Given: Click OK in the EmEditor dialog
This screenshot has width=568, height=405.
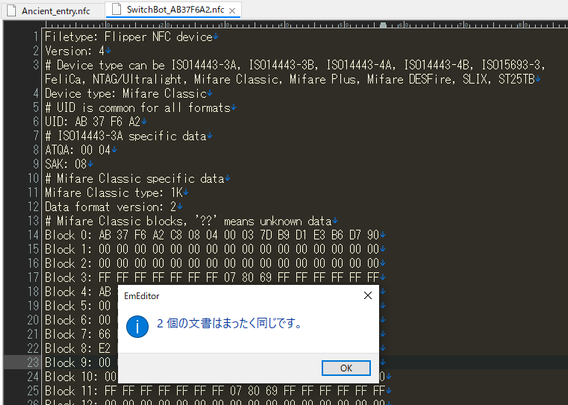Looking at the screenshot, I should pos(346,368).
